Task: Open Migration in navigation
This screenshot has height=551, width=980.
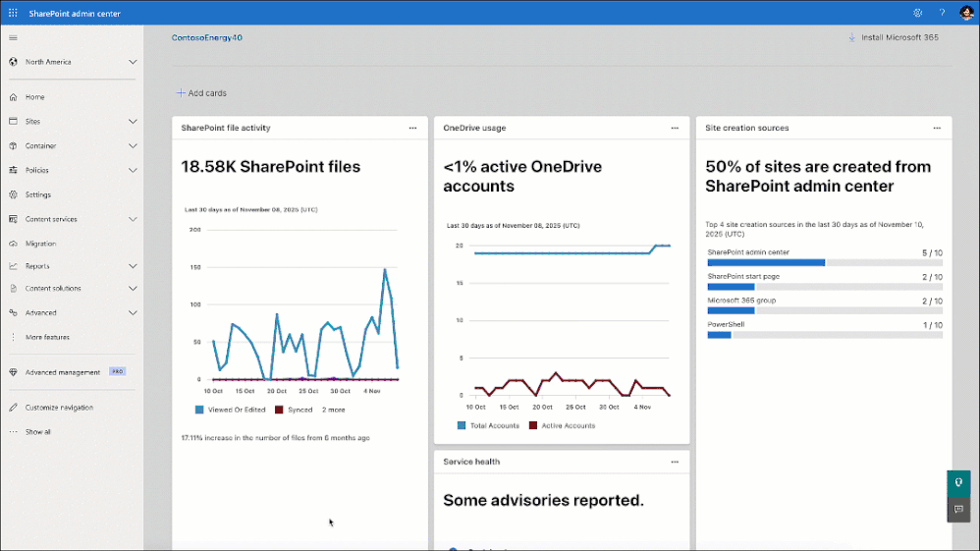Action: click(x=40, y=244)
